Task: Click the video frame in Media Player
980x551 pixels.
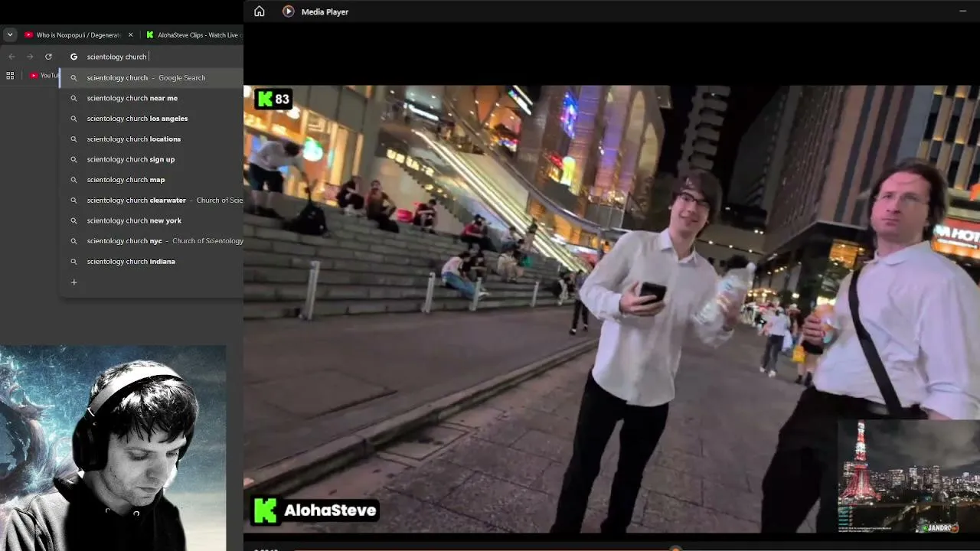Action: (612, 308)
